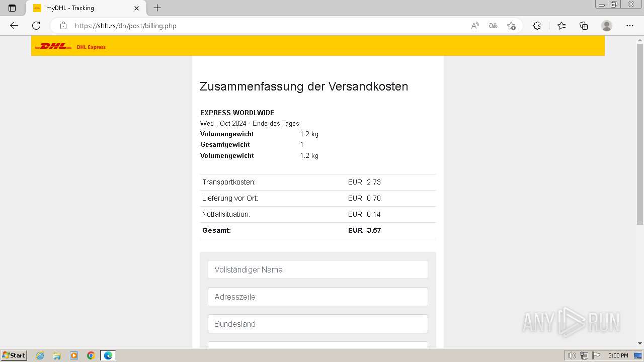644x362 pixels.
Task: Click the DHL Express header text
Action: [x=91, y=47]
